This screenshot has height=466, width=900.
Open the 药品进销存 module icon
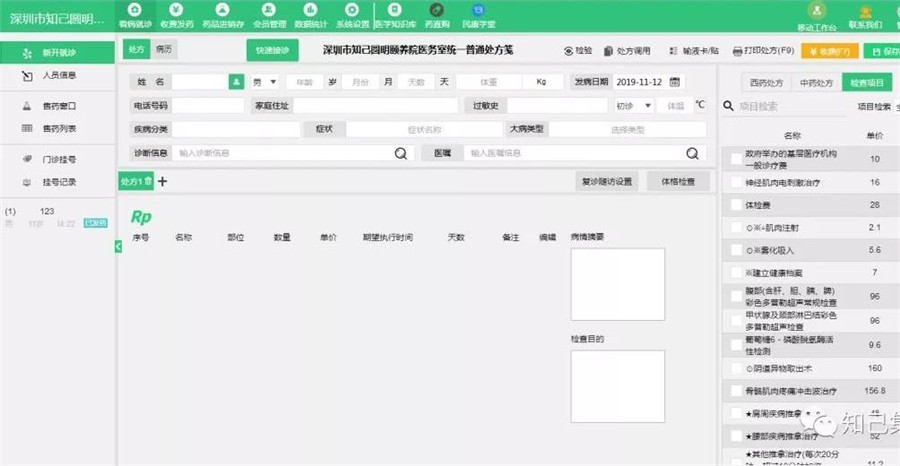point(223,10)
